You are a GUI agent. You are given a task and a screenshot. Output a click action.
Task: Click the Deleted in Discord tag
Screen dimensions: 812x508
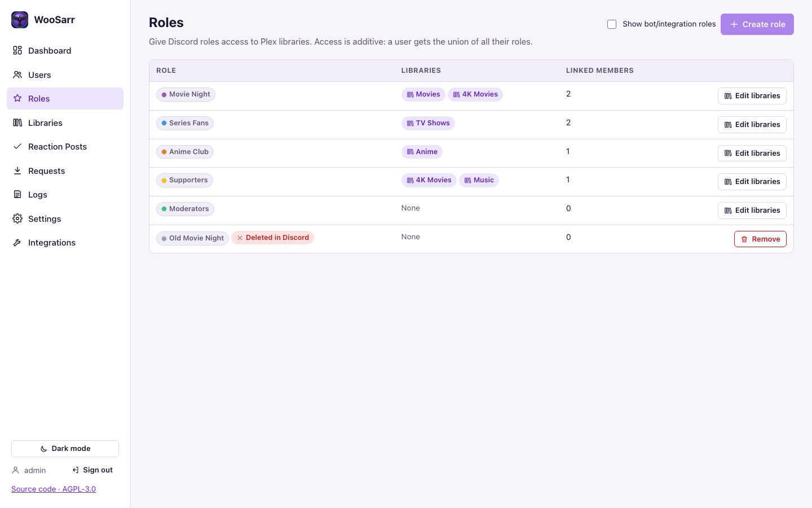tap(272, 238)
